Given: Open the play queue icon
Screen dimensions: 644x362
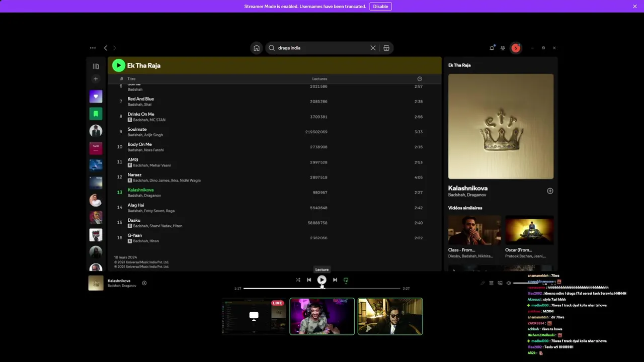Looking at the screenshot, I should click(x=492, y=283).
